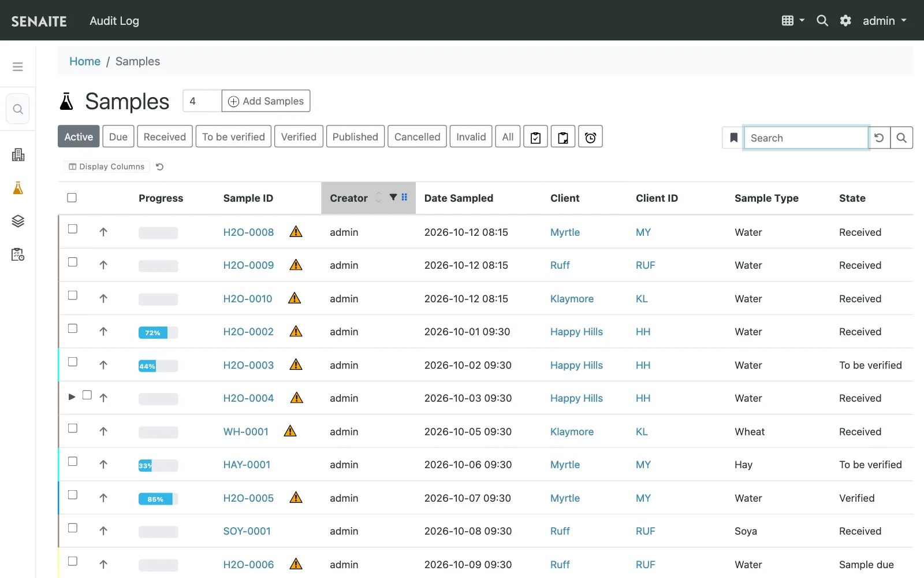Open the Samples flask icon in sidebar
924x578 pixels.
[18, 188]
